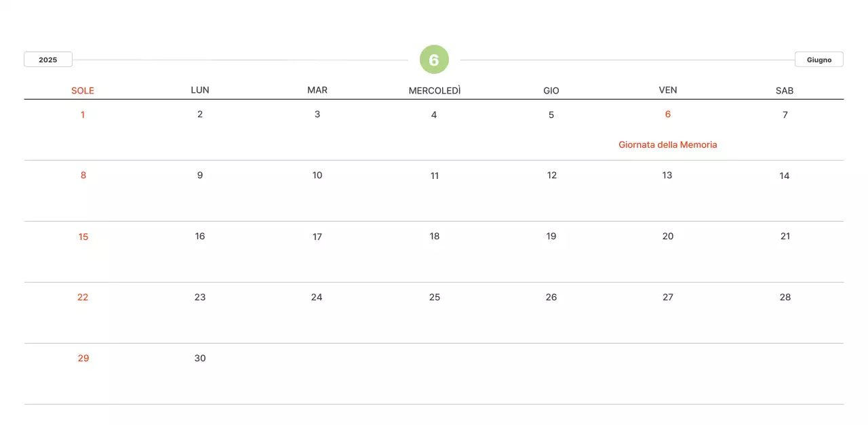Select Sunday the 15th
Viewport: 868px width, 425px height.
(83, 237)
